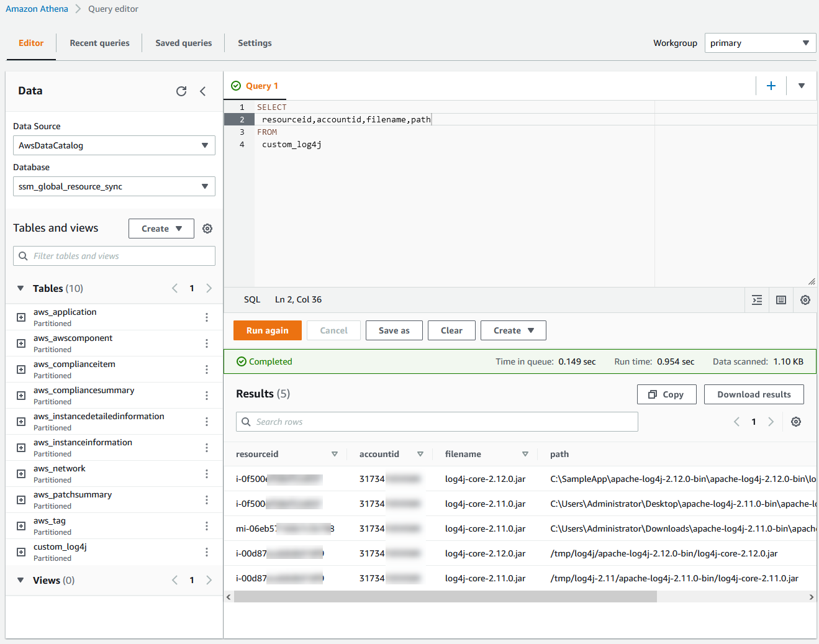Open the Tables and views settings gear
The height and width of the screenshot is (644, 819).
point(207,228)
